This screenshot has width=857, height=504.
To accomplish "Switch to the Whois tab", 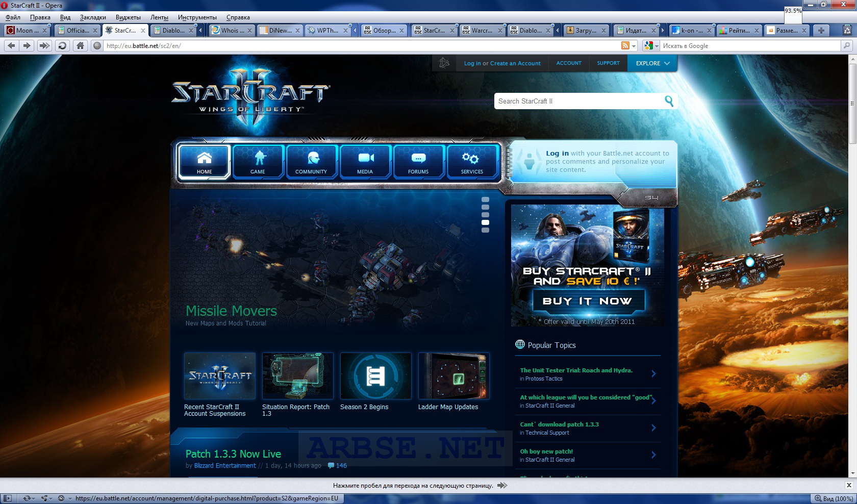I will point(232,30).
